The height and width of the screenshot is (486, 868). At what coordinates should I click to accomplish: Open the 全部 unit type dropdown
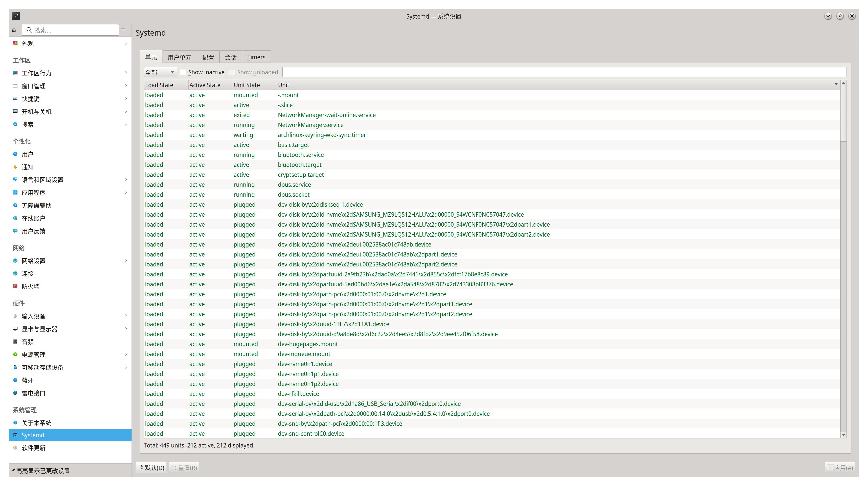[x=160, y=72]
